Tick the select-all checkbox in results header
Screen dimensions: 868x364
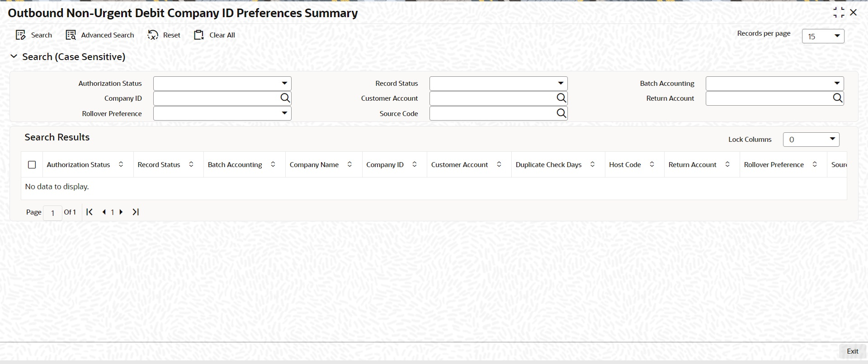tap(32, 165)
